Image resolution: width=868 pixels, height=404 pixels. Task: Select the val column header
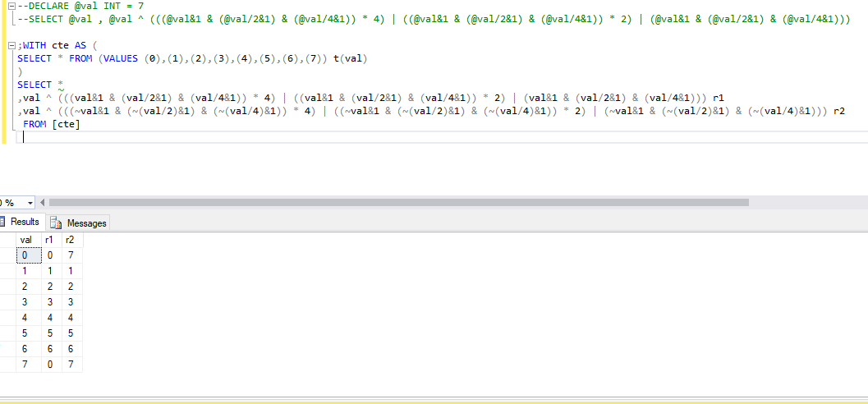(26, 239)
